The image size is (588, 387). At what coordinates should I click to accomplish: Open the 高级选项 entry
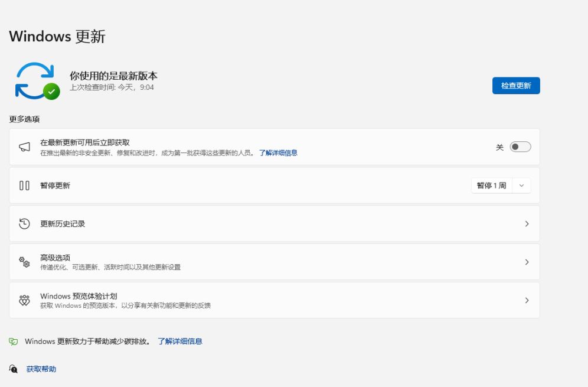[275, 262]
